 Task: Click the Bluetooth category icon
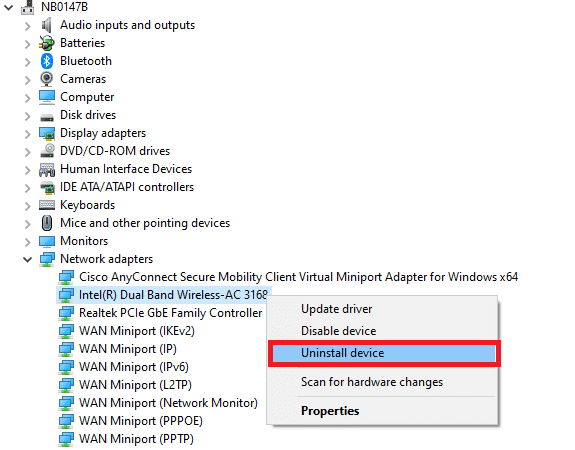(x=47, y=61)
